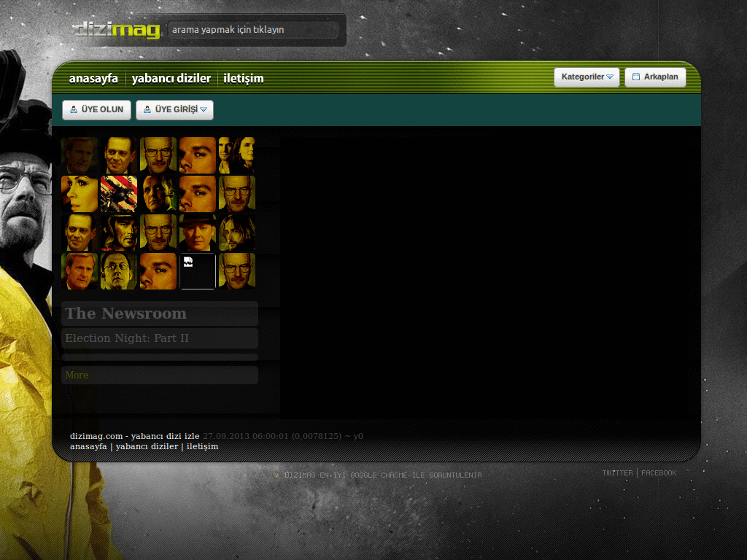Open the anasayfa menu item in top navigation
The height and width of the screenshot is (560, 747).
93,78
